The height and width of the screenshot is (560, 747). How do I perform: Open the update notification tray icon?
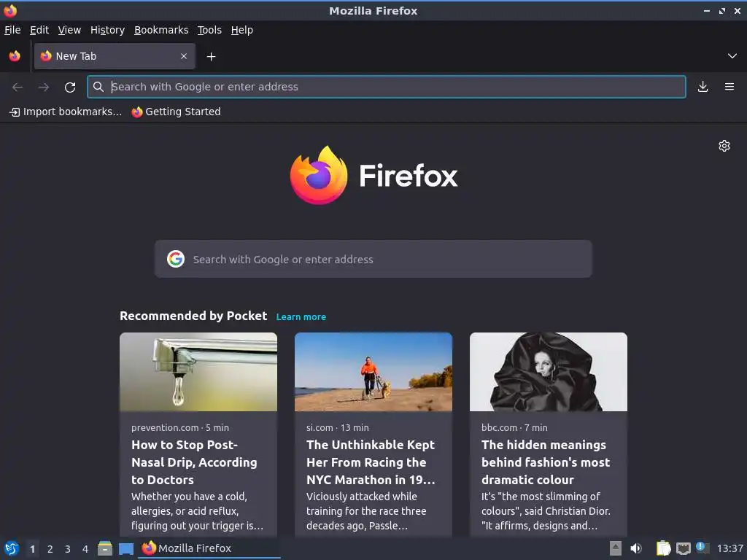[x=703, y=548]
